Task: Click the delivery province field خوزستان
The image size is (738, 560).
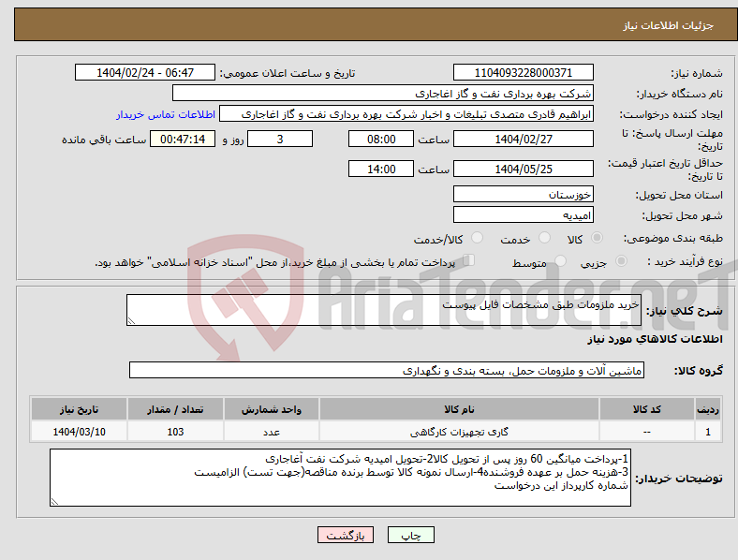Action: click(x=524, y=194)
